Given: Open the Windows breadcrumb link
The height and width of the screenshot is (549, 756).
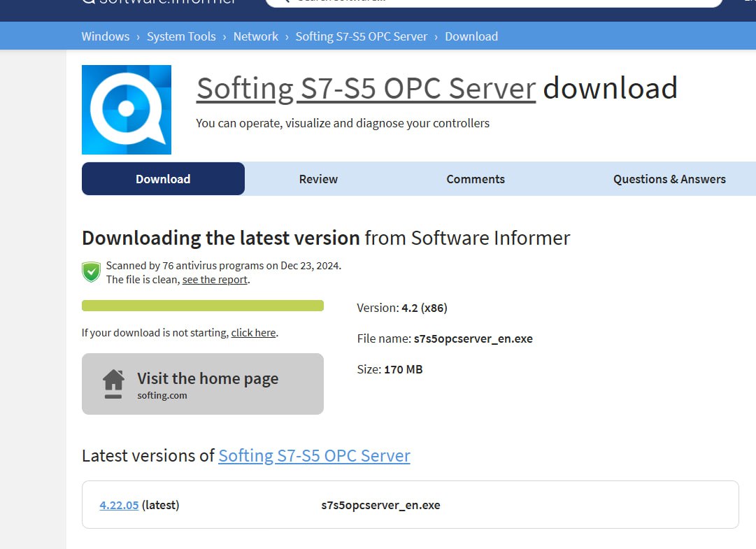Looking at the screenshot, I should click(x=105, y=36).
